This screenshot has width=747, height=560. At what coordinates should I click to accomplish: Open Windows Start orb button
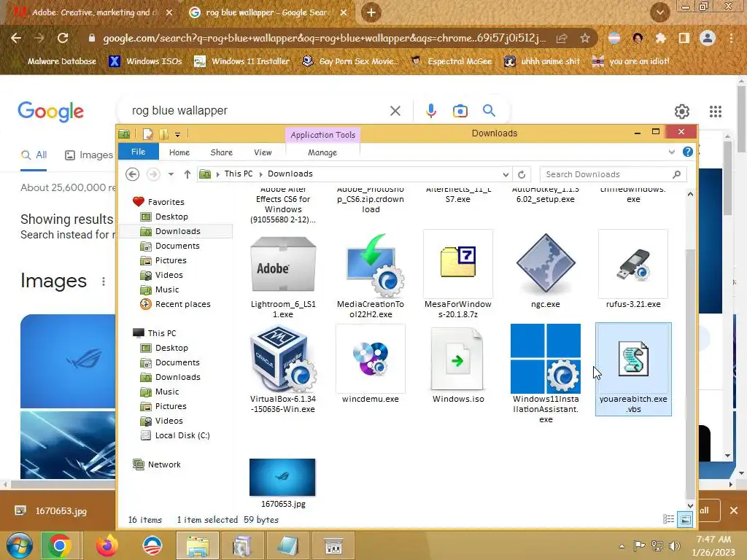(x=20, y=545)
